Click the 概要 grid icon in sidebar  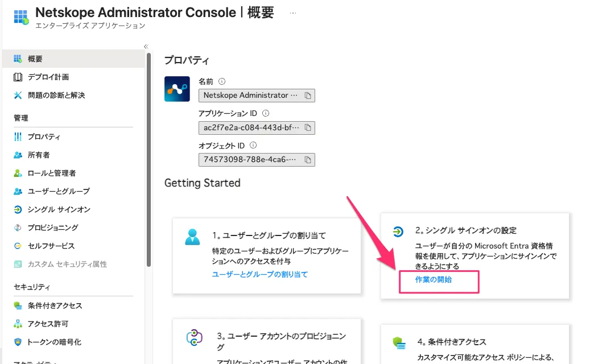pos(18,59)
